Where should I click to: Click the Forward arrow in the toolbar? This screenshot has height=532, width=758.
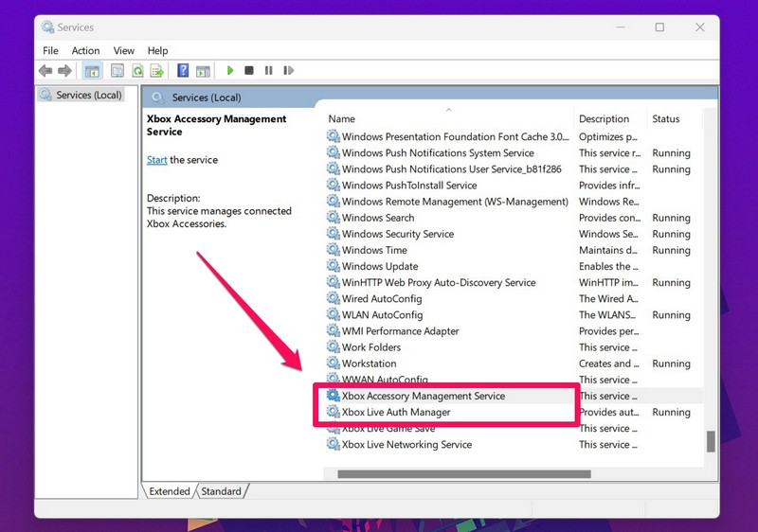64,71
